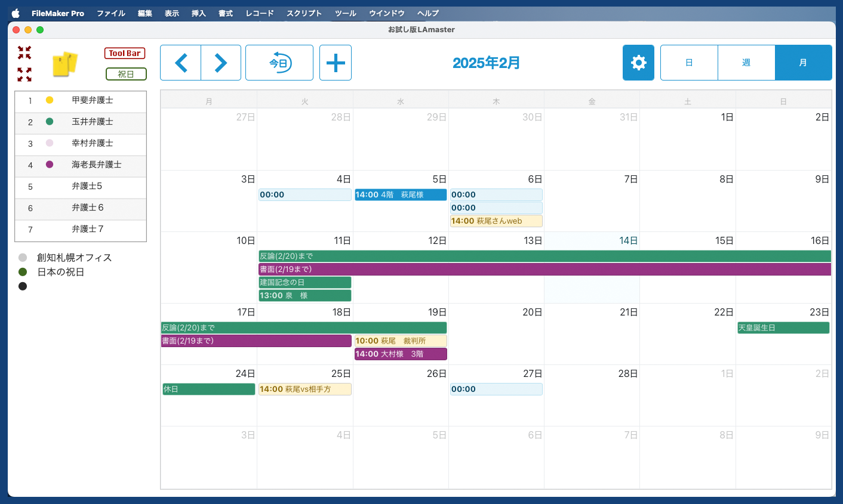Select month view 月 tab
This screenshot has width=843, height=504.
(x=803, y=63)
